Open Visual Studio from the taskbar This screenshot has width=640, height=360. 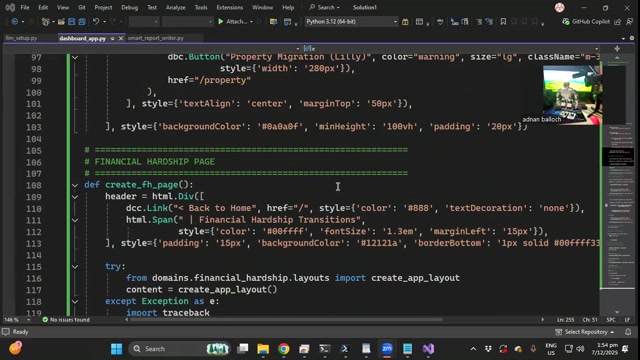pyautogui.click(x=428, y=349)
